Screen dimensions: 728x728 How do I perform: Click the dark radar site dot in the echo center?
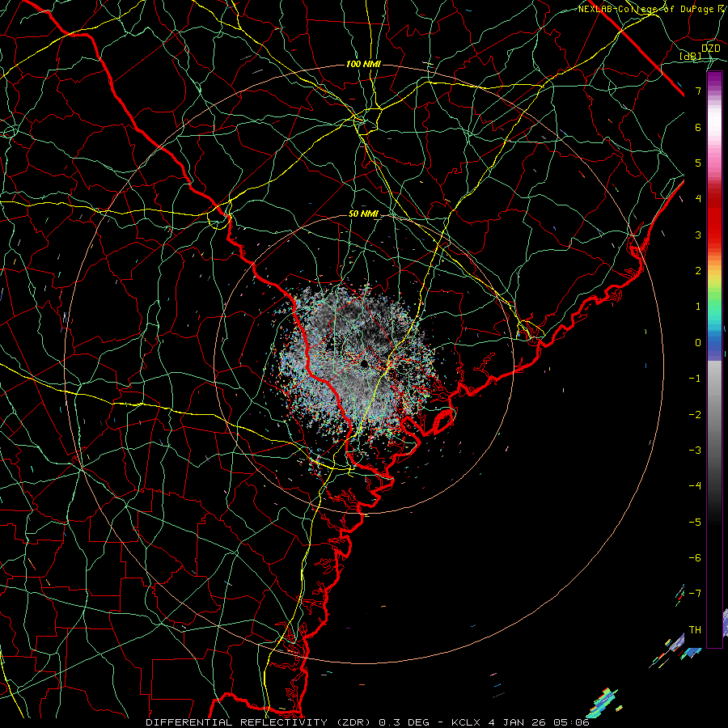pos(365,363)
